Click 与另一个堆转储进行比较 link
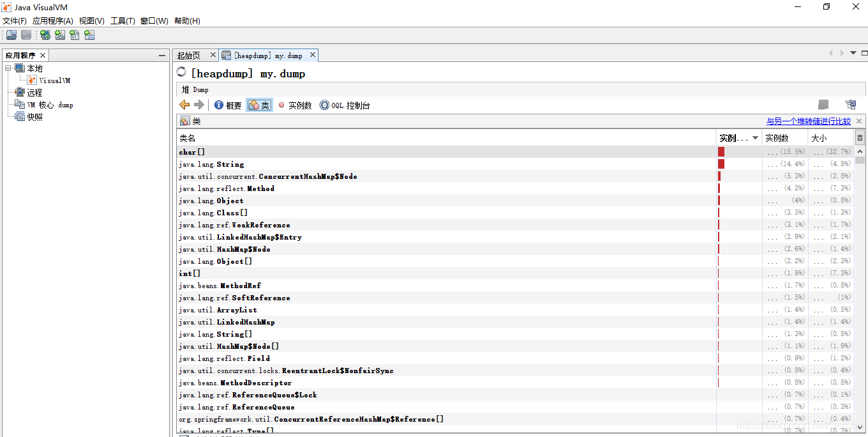This screenshot has width=868, height=437. click(809, 121)
